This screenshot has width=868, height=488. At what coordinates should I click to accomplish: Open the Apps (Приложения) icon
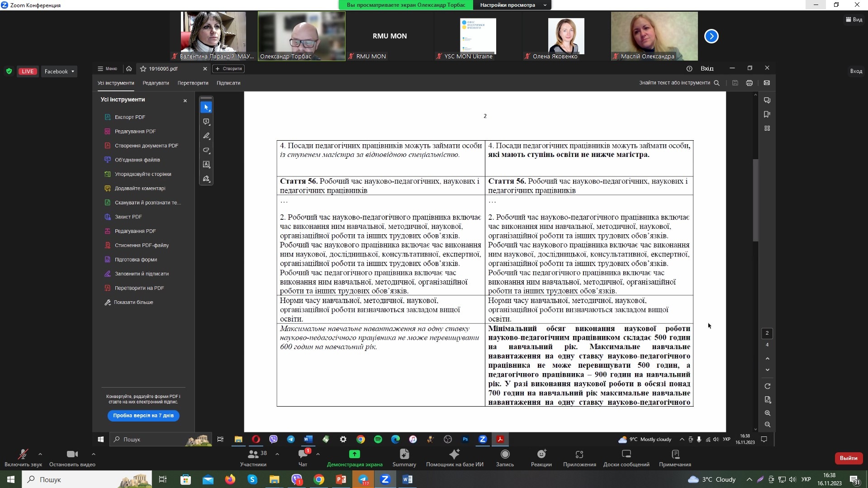[x=579, y=455]
